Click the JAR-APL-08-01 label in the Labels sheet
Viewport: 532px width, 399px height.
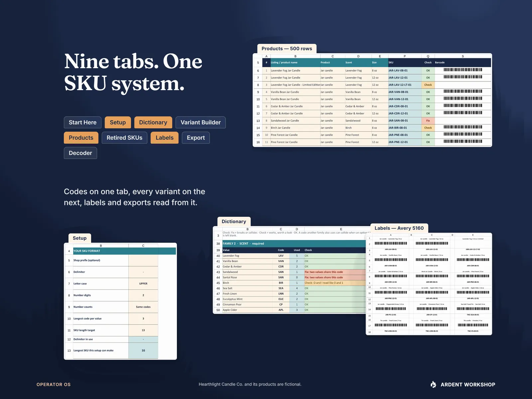[x=432, y=298]
